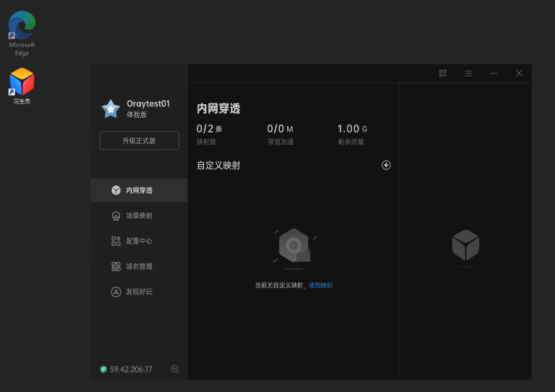Click the 体验版 edition label

pos(136,115)
